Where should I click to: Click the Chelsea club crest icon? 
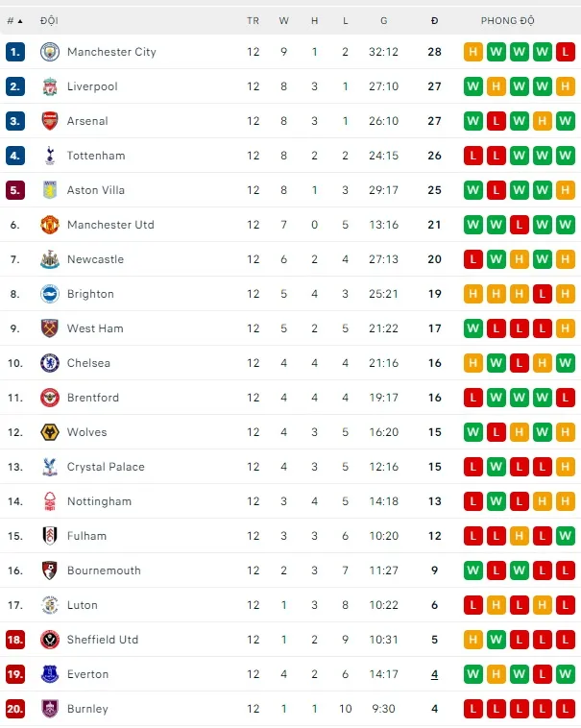(x=49, y=363)
